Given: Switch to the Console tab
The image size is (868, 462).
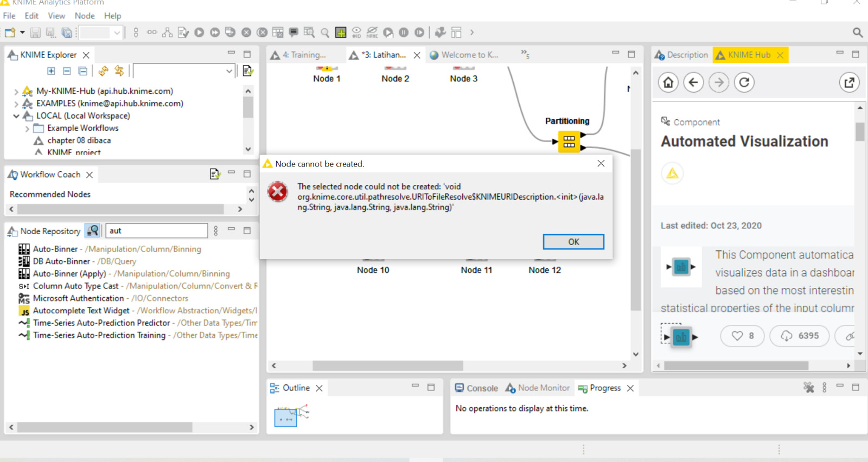Looking at the screenshot, I should point(476,388).
